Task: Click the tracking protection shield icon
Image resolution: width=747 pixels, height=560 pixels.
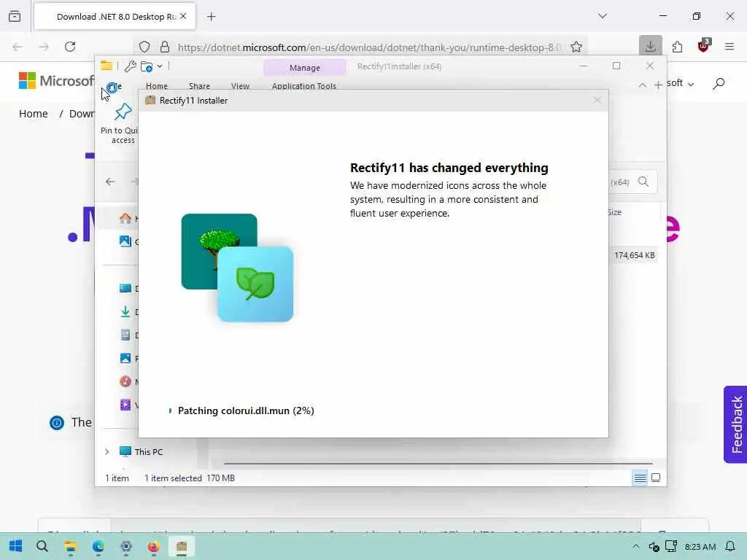Action: click(144, 47)
